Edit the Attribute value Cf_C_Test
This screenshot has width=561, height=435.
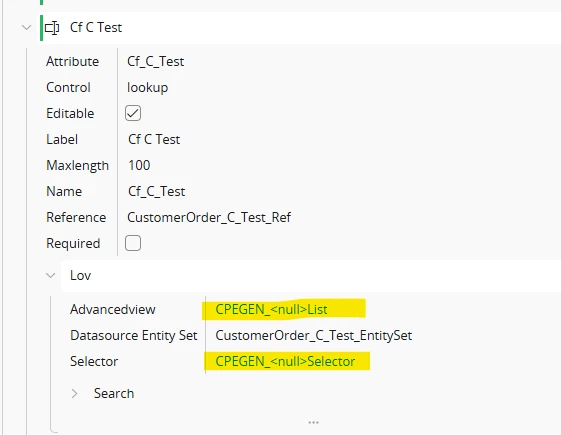pos(156,62)
